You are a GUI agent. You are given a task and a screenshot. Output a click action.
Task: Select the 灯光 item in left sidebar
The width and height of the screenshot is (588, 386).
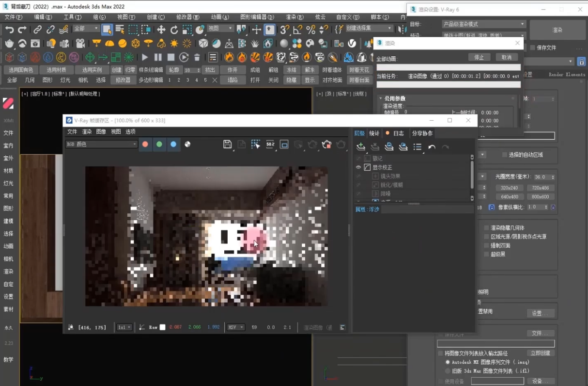tap(9, 183)
